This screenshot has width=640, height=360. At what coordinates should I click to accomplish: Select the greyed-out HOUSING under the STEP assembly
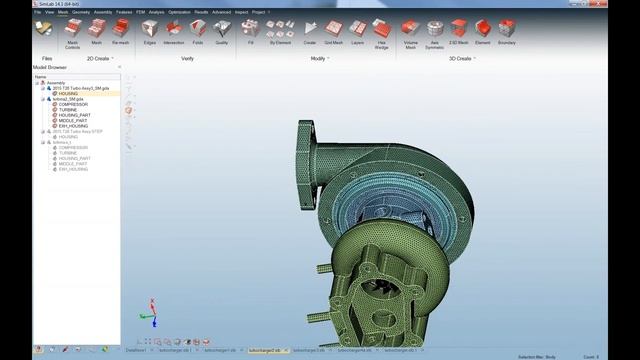click(68, 137)
